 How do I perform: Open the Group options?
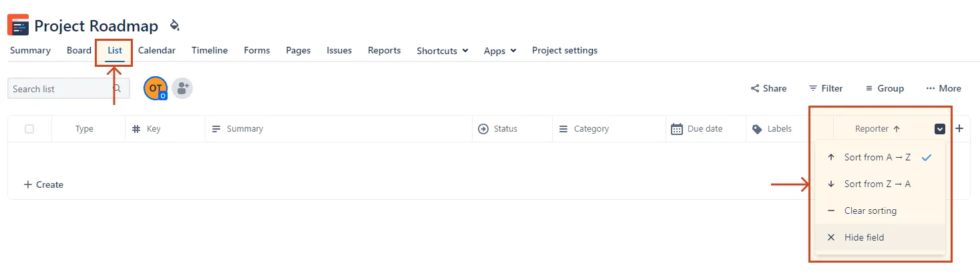885,88
